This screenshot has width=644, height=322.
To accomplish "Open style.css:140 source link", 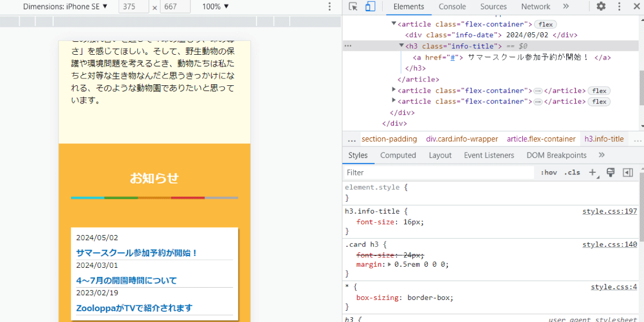I will point(610,245).
